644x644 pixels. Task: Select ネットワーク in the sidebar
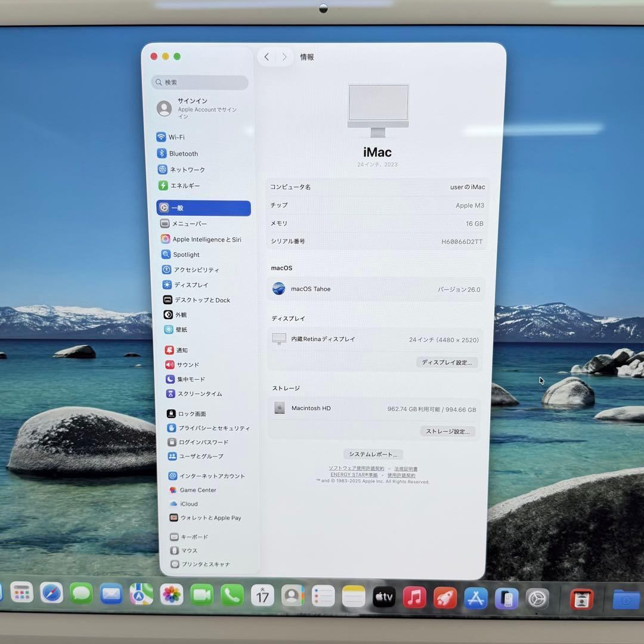coord(181,169)
